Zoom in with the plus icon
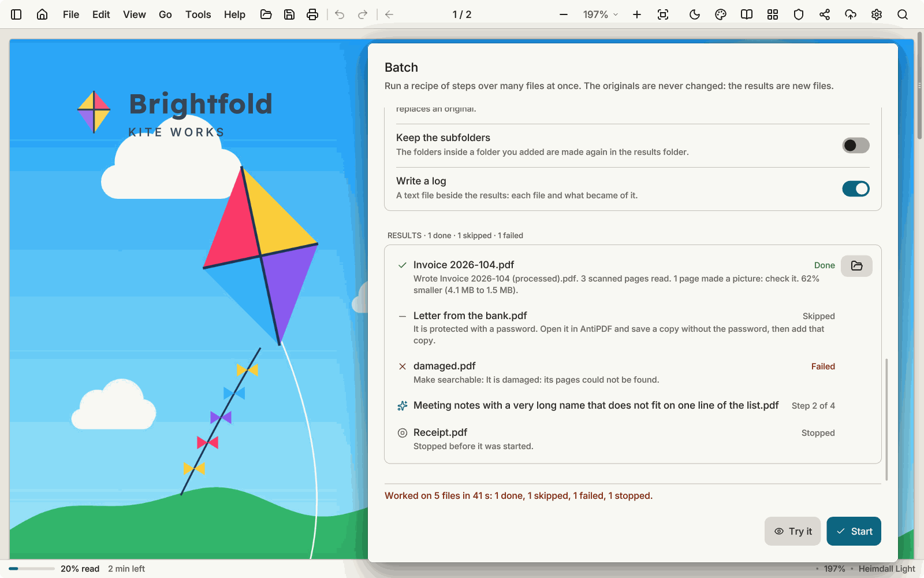The image size is (924, 578). (x=637, y=14)
